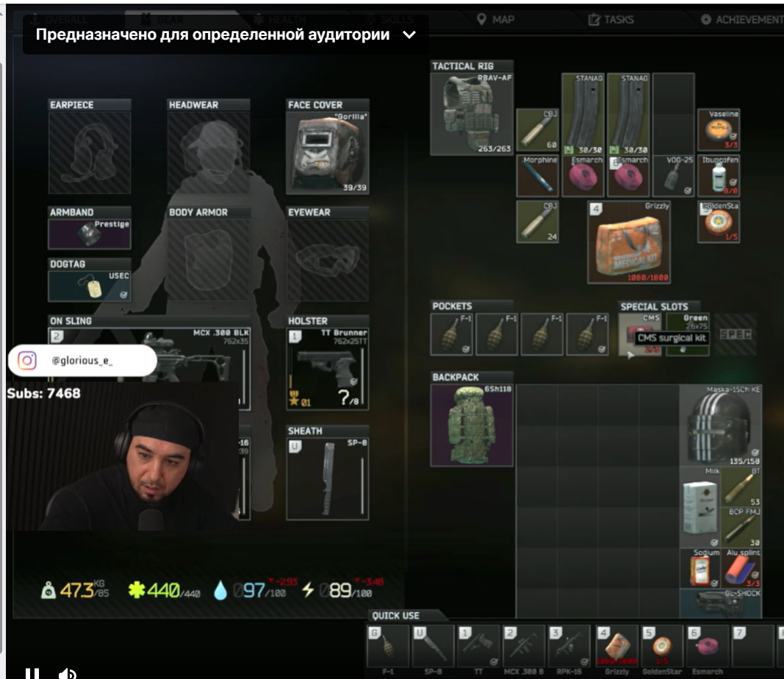This screenshot has height=679, width=784.
Task: Select the third F-1 grenade in pockets
Action: (x=542, y=334)
